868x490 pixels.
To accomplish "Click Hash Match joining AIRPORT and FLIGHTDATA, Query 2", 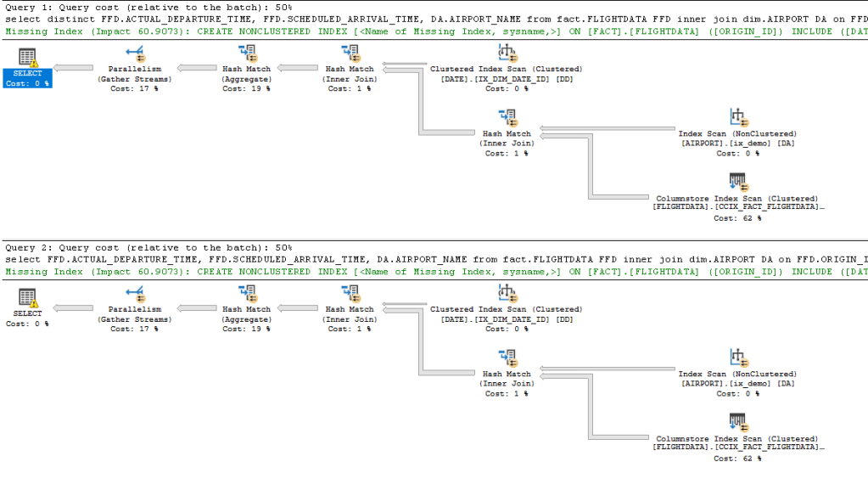I will tap(507, 358).
